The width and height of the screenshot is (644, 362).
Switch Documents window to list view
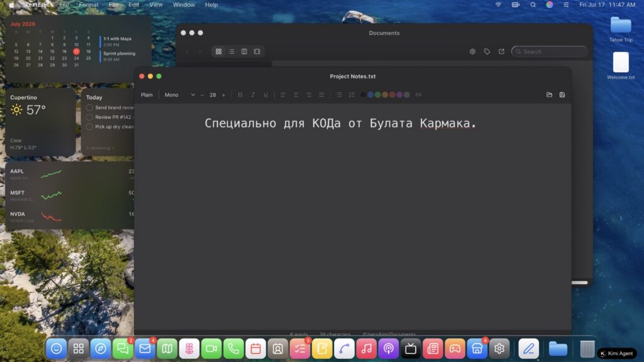pos(231,52)
